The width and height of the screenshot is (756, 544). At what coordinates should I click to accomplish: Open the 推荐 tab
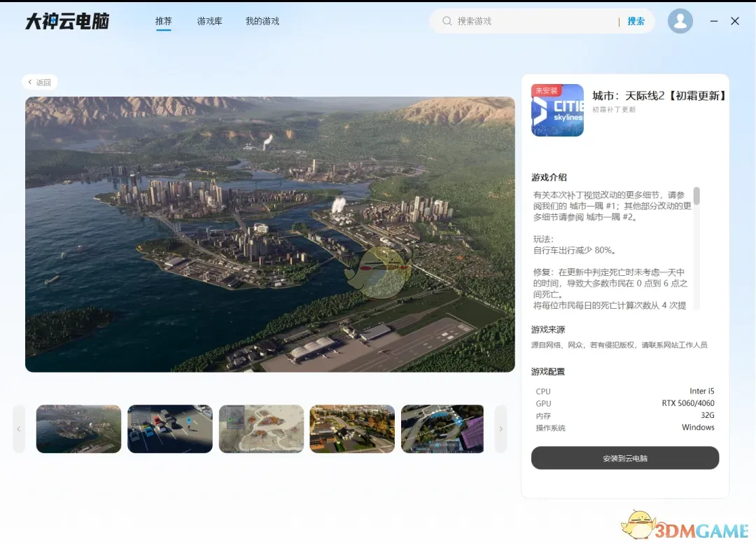coord(163,21)
